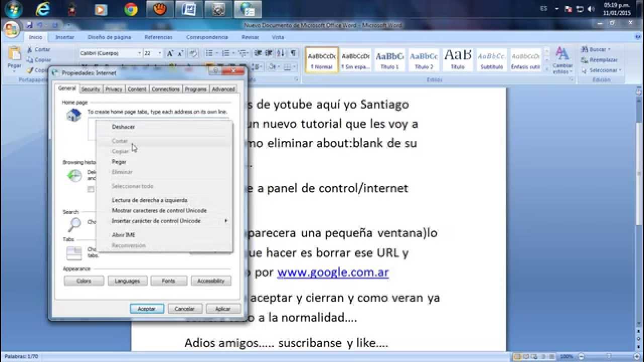The width and height of the screenshot is (644, 362).
Task: Undo using the quick access toolbar arrow
Action: pyautogui.click(x=40, y=25)
